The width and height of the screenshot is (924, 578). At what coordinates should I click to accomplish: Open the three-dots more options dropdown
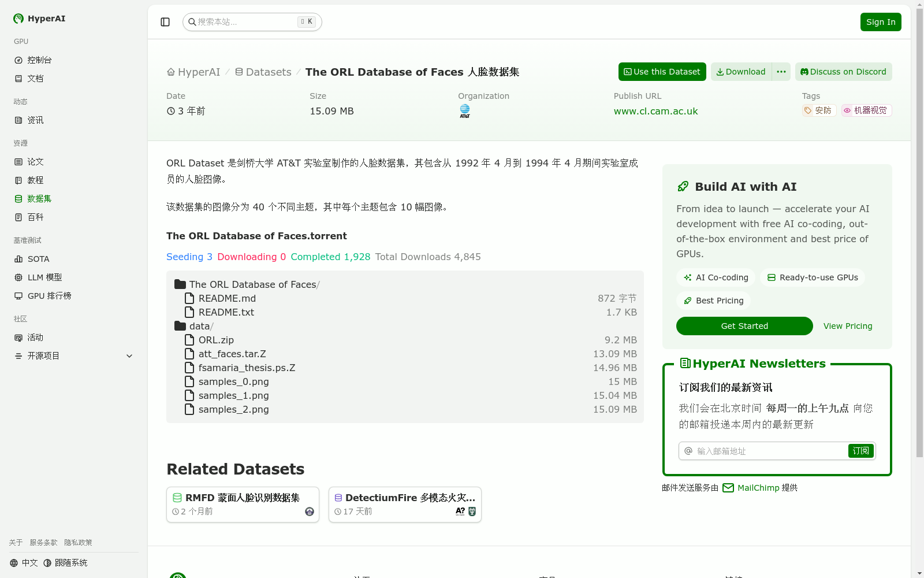click(781, 72)
